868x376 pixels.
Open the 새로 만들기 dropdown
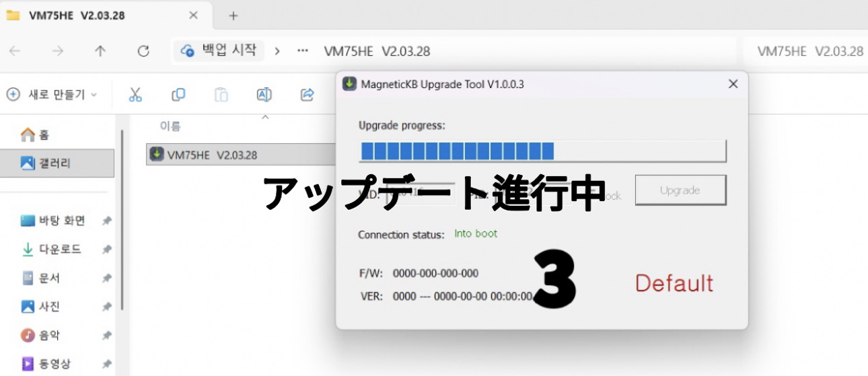coord(52,95)
